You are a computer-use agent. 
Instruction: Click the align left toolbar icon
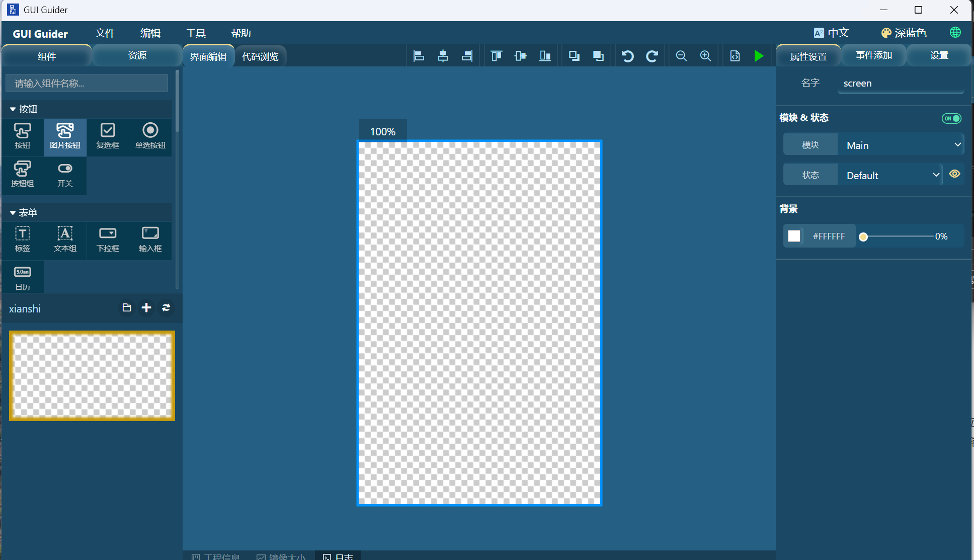[419, 56]
